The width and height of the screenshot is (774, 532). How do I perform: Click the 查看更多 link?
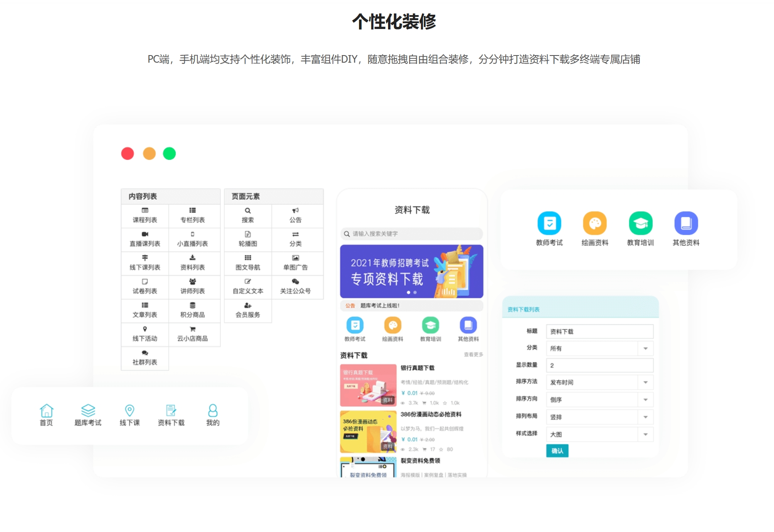tap(473, 355)
